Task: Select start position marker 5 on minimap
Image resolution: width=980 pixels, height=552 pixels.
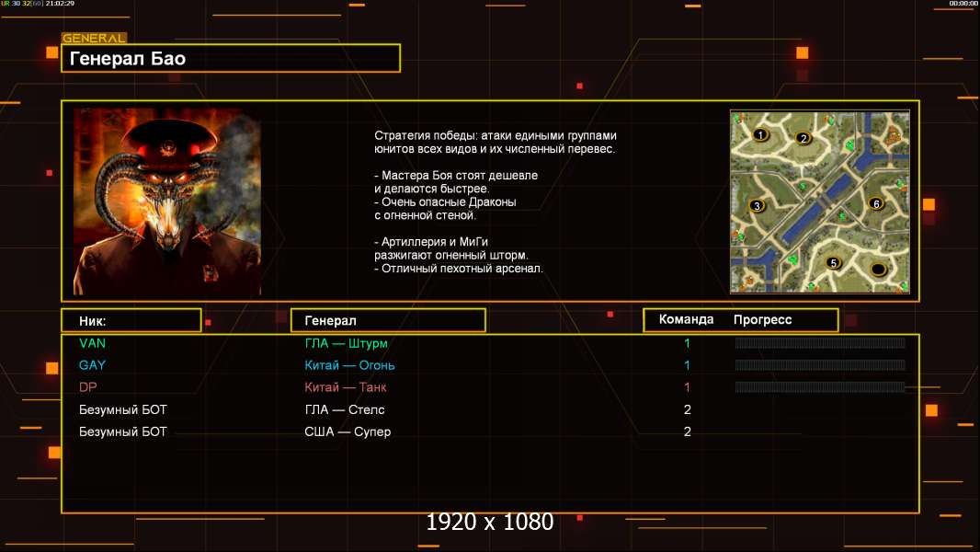Action: pos(833,263)
